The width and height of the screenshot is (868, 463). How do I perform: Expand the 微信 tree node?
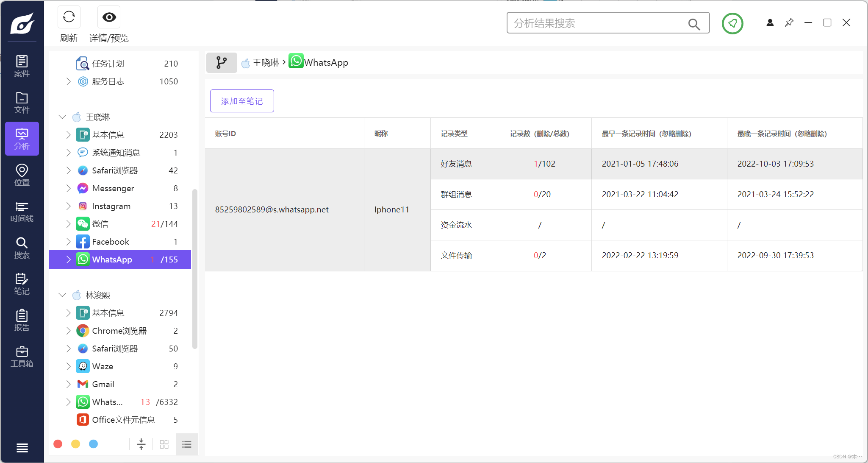[x=68, y=224]
